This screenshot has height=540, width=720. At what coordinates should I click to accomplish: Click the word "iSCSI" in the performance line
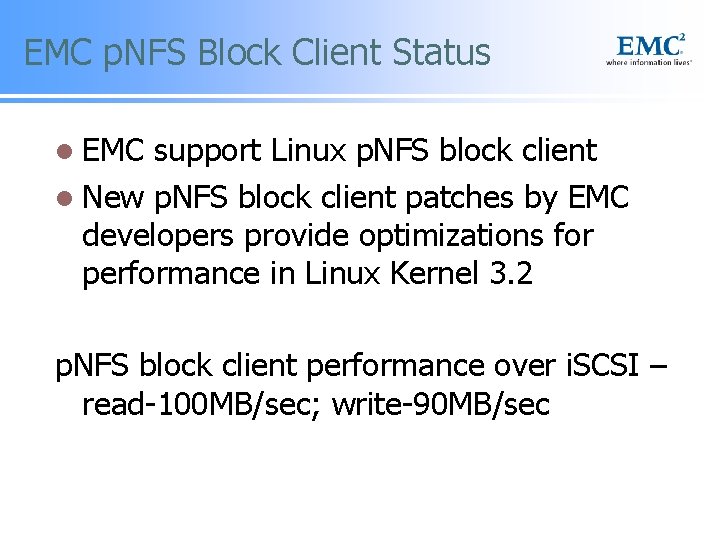tap(602, 366)
